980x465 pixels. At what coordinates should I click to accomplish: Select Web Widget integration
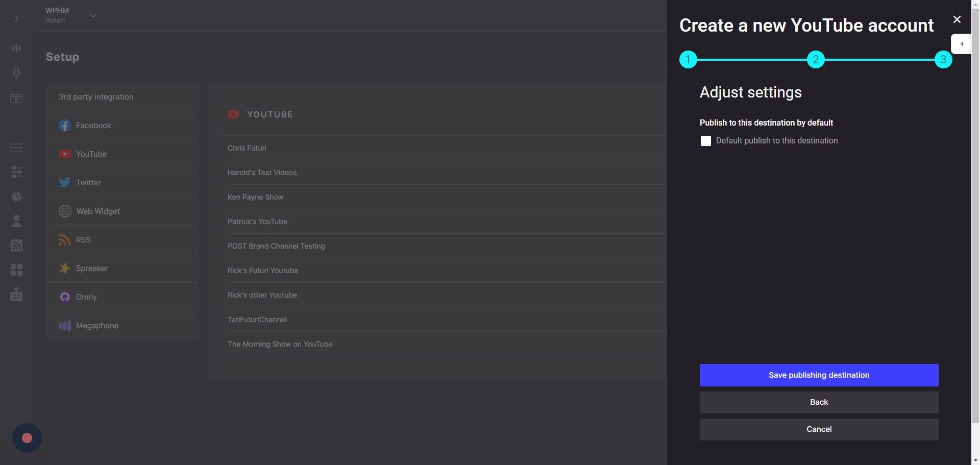122,211
